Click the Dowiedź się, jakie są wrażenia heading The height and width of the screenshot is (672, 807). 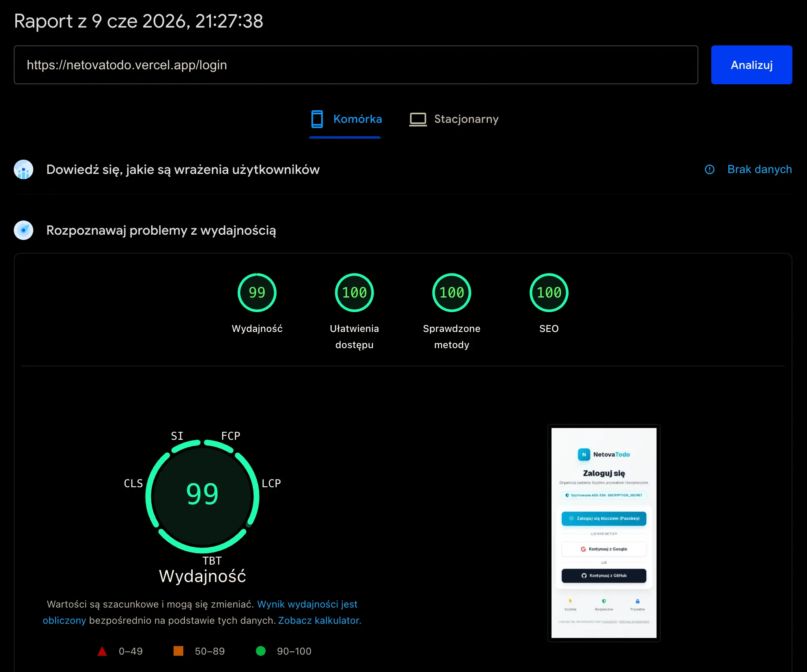pyautogui.click(x=183, y=169)
